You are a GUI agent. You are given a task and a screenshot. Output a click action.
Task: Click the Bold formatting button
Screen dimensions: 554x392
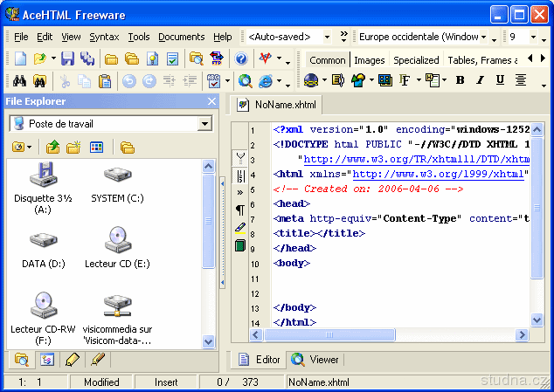click(x=460, y=80)
